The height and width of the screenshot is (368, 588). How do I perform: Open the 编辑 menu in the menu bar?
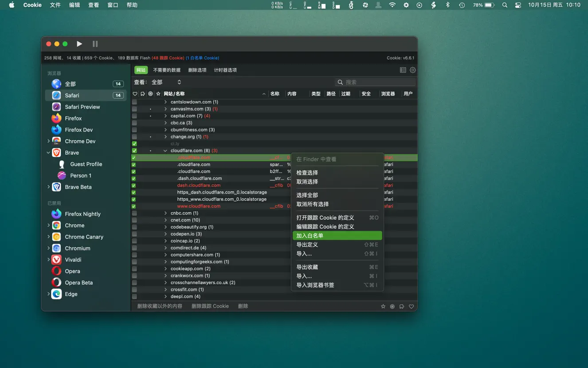(x=74, y=5)
